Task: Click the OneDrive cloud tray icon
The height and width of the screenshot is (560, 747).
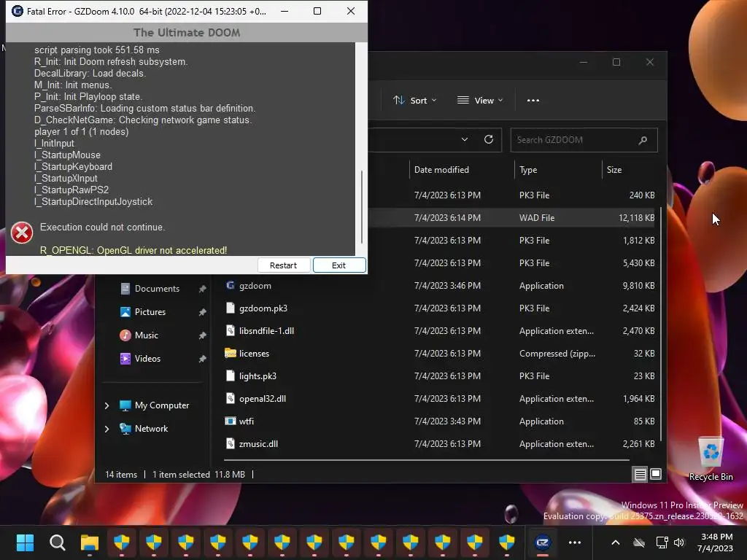Action: point(639,542)
